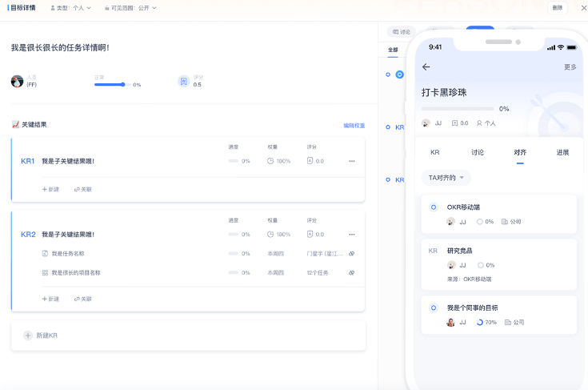The height and width of the screenshot is (390, 588).
Task: Open the 类型: 个人 dropdown
Action: (x=70, y=8)
